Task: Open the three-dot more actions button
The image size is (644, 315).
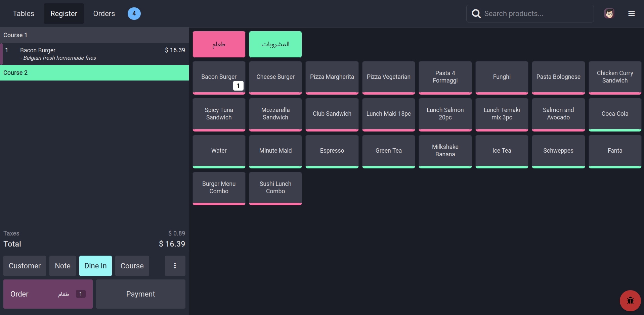Action: [x=175, y=266]
